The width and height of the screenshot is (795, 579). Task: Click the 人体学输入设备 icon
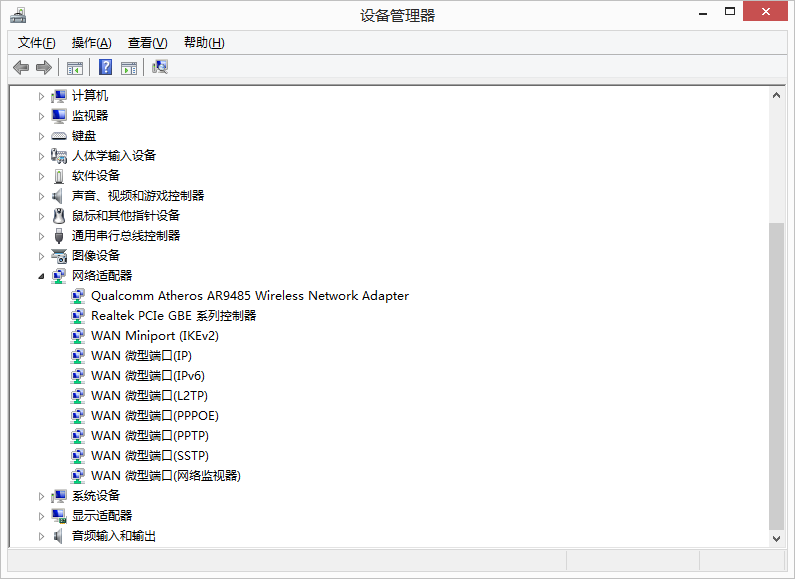point(59,156)
